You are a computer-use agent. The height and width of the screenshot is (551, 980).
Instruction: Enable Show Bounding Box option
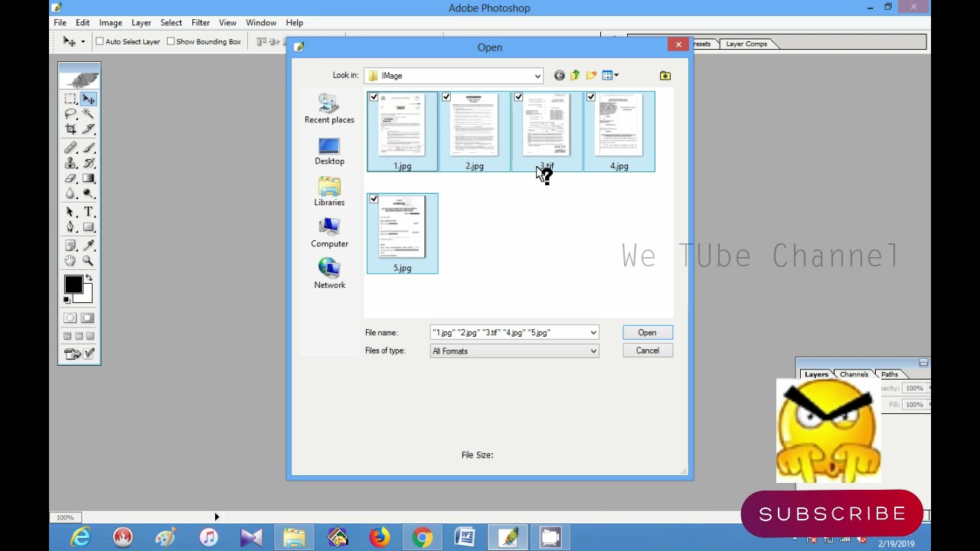point(170,41)
